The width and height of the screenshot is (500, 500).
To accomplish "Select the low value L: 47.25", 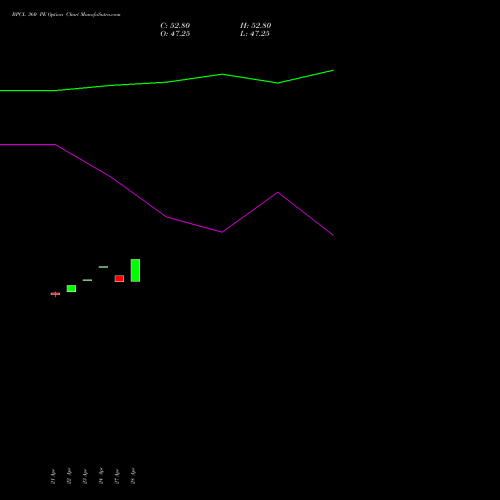I will [x=255, y=34].
